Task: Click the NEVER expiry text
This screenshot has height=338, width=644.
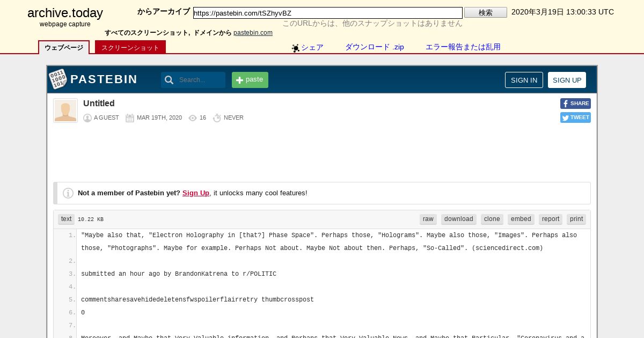Action: pyautogui.click(x=233, y=118)
